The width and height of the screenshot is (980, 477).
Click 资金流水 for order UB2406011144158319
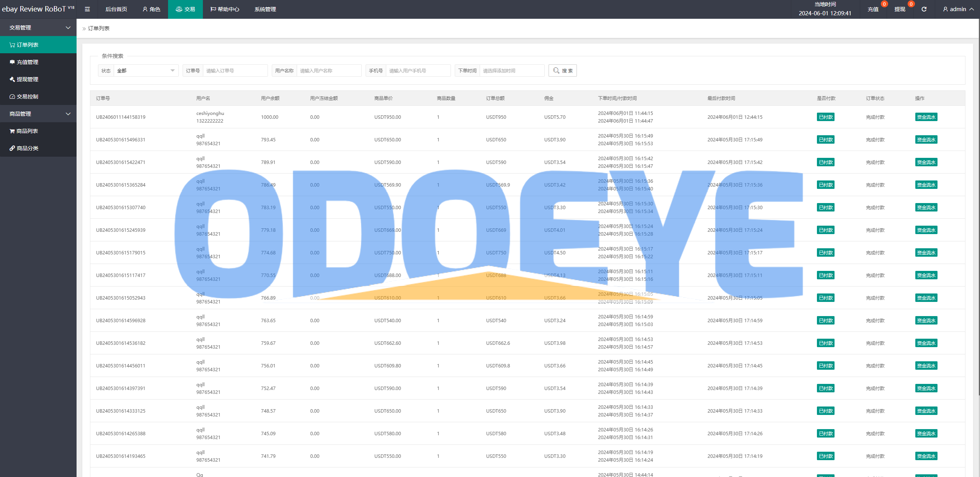pos(926,117)
